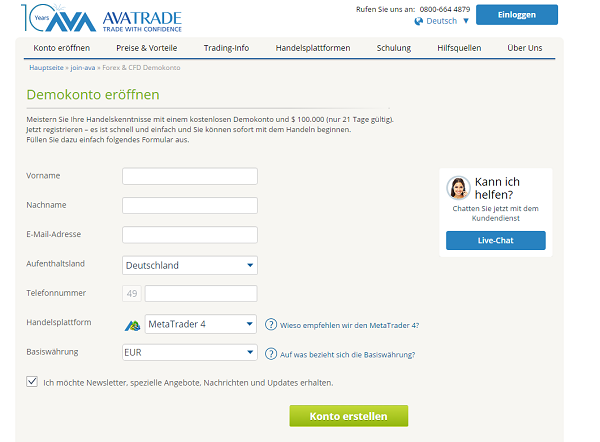This screenshot has width=600, height=442.
Task: Open the Aufenthaltsland Deutschland dropdown
Action: pos(190,265)
